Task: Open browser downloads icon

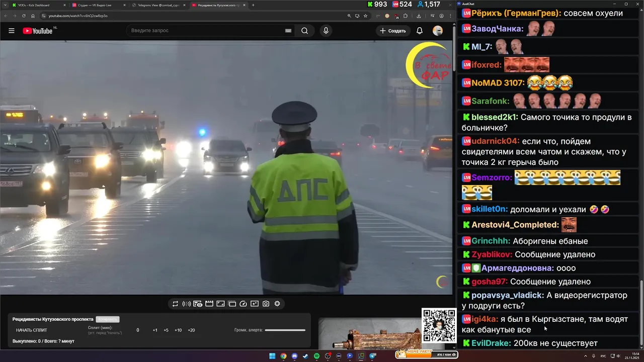Action: point(419,16)
